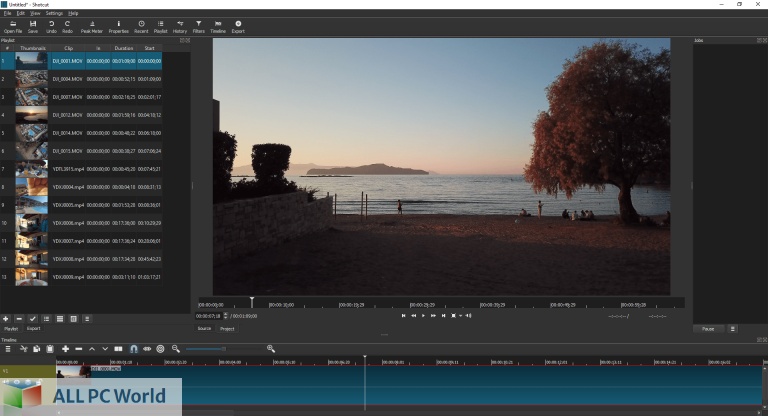The image size is (768, 416).
Task: Open the Jobs panel menu button
Action: [733, 328]
